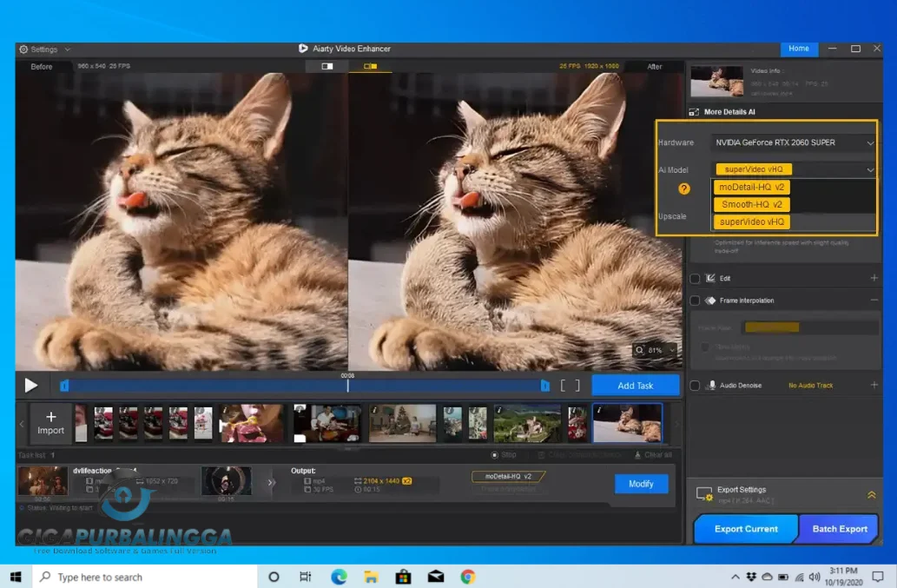897x588 pixels.
Task: Collapse the AI Model dropdown arrow
Action: (869, 170)
